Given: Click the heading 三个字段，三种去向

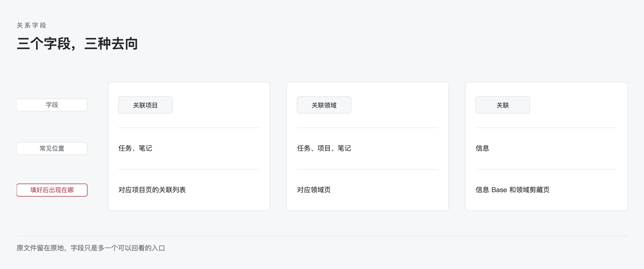Looking at the screenshot, I should [x=77, y=44].
